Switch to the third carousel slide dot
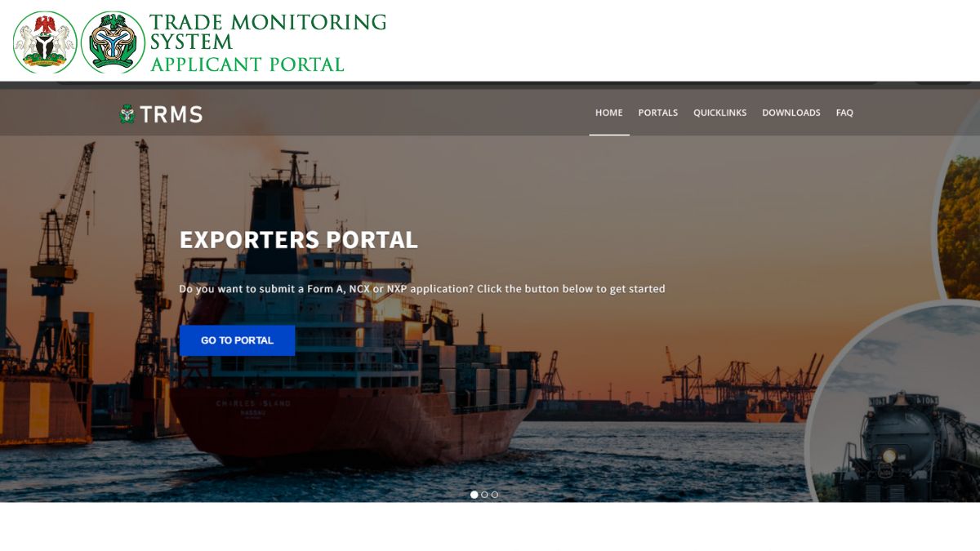This screenshot has width=980, height=551. [x=495, y=495]
